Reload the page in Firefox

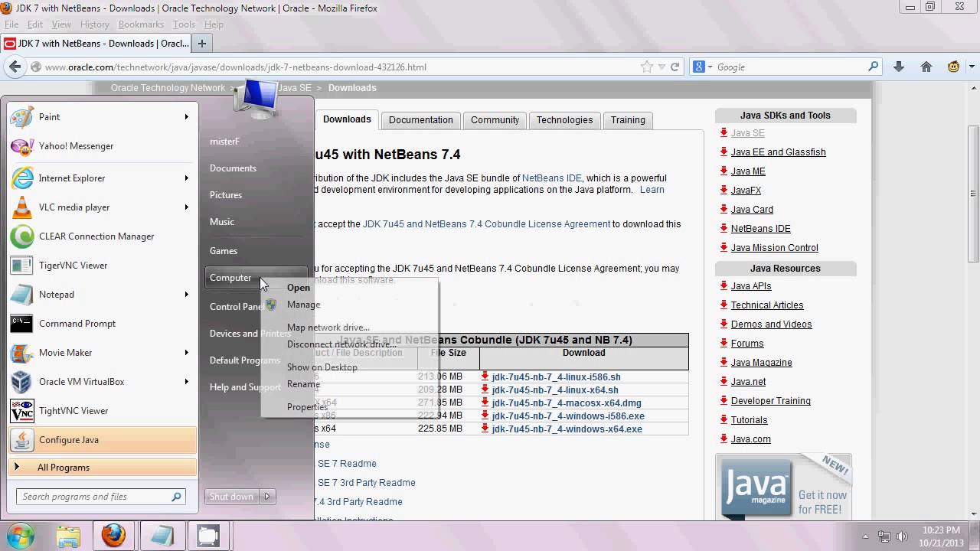point(675,67)
